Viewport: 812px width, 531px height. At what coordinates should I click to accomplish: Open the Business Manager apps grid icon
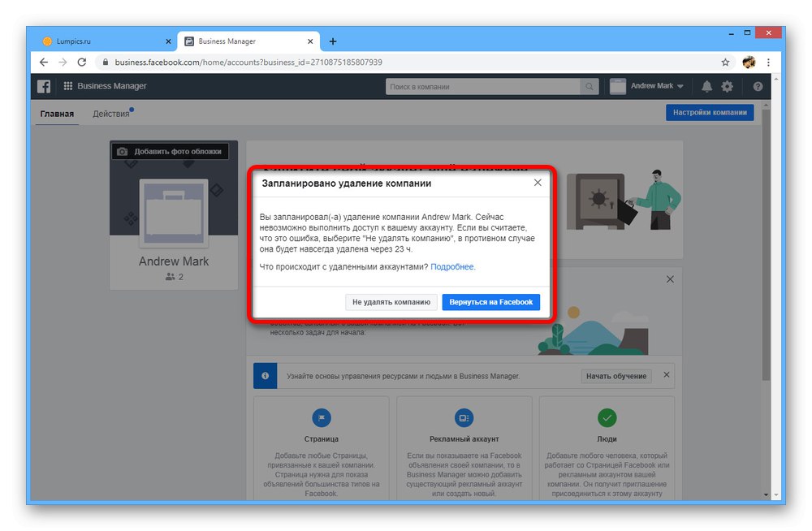(x=68, y=86)
